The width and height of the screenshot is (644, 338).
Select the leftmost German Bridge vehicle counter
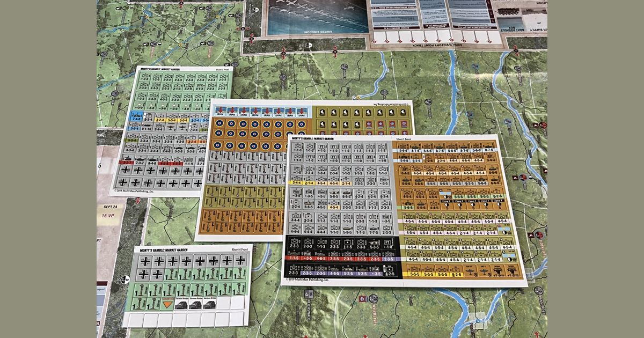[180, 305]
